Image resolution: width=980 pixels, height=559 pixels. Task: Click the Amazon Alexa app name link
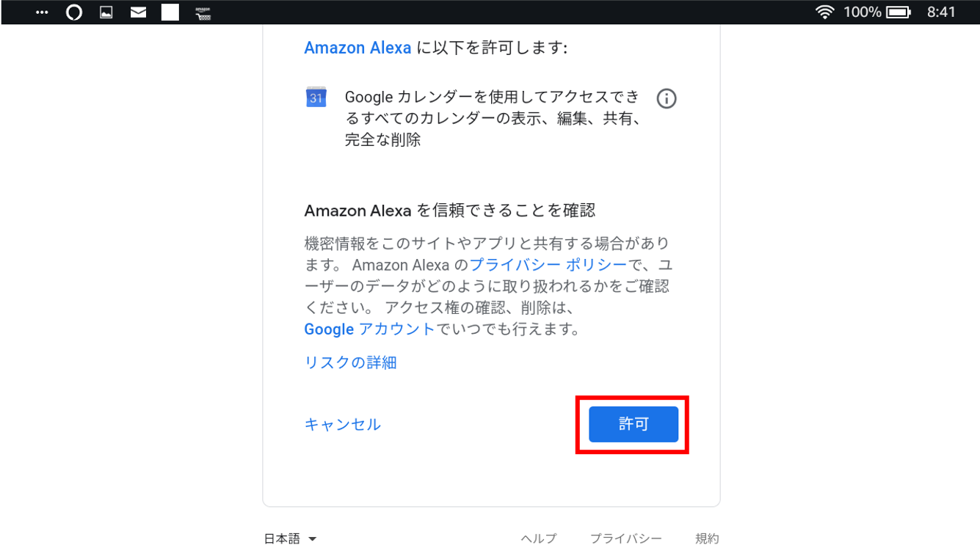point(357,48)
